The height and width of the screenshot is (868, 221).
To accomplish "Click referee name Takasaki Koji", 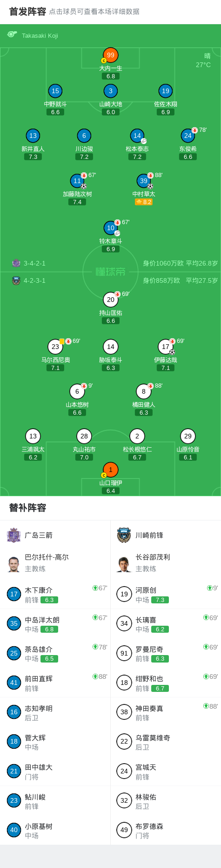I will [40, 36].
